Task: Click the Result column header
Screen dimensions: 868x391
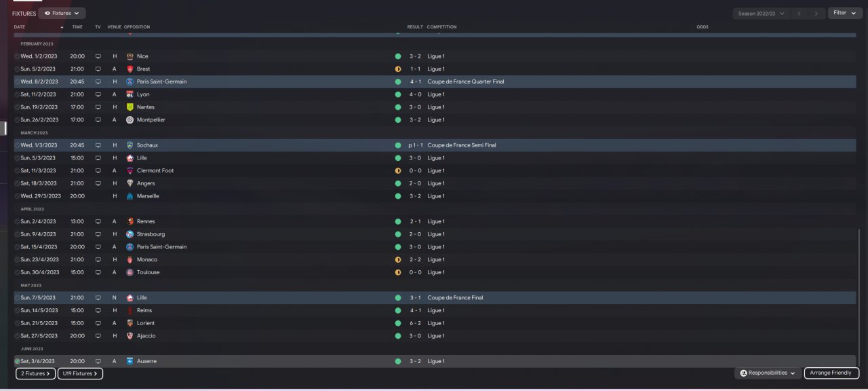Action: [x=414, y=27]
